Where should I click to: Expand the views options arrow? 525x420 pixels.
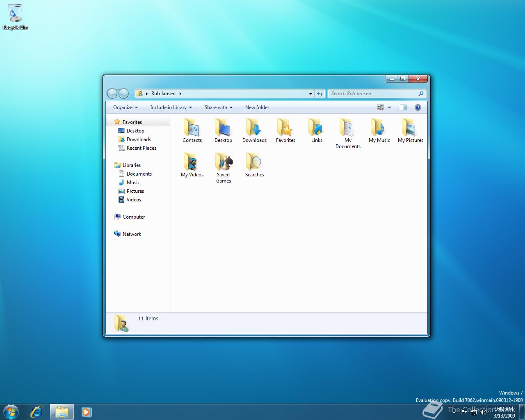click(389, 107)
